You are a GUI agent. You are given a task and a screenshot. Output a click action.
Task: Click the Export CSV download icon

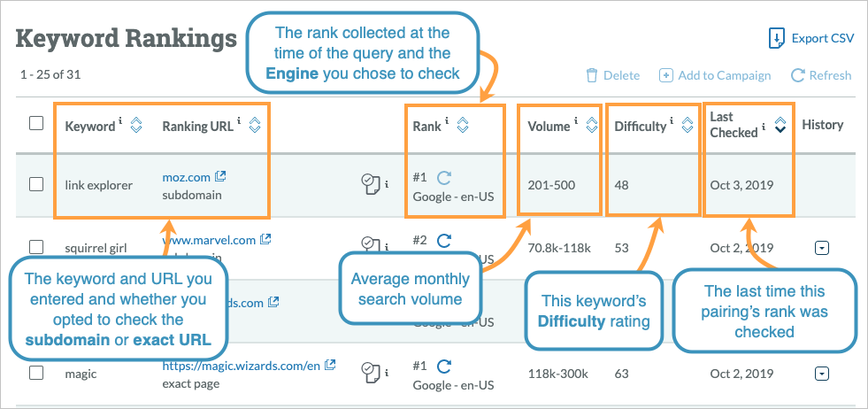776,38
